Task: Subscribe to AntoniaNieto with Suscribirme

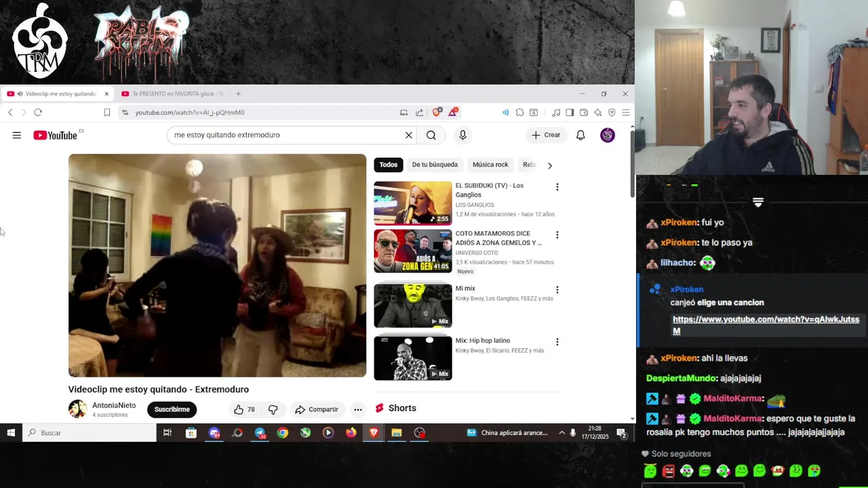Action: (172, 409)
